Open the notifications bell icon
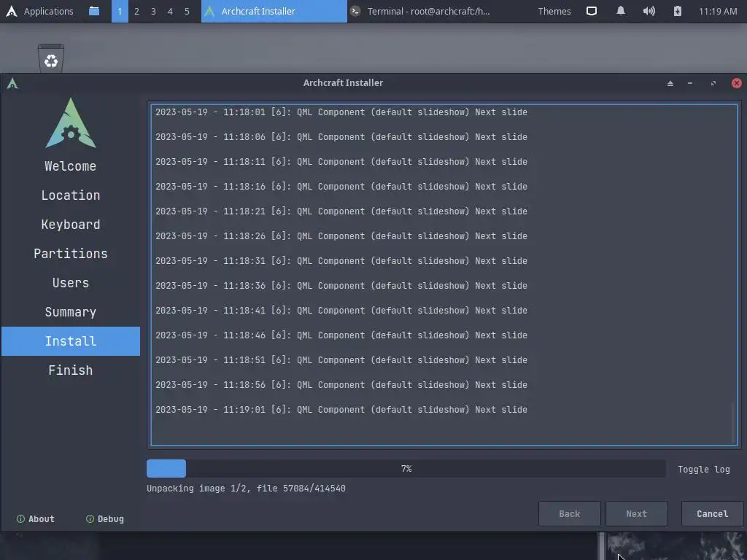 [620, 11]
